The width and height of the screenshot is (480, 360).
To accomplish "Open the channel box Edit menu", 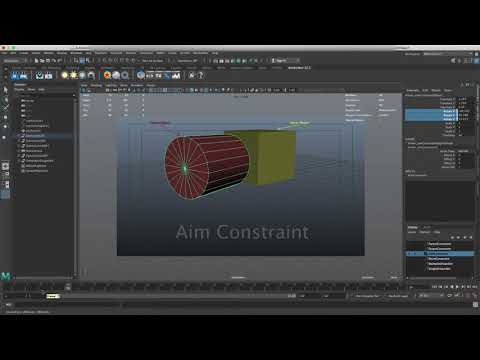I will [425, 90].
